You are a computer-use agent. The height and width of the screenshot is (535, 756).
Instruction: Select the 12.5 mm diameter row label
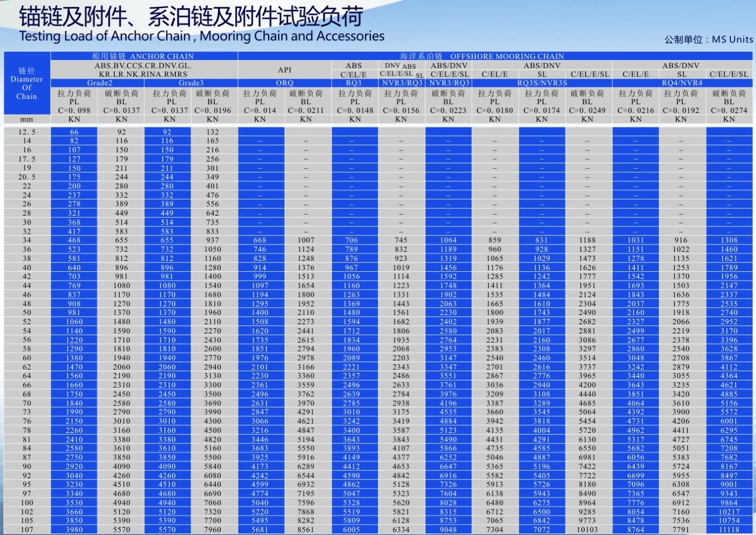(27, 132)
